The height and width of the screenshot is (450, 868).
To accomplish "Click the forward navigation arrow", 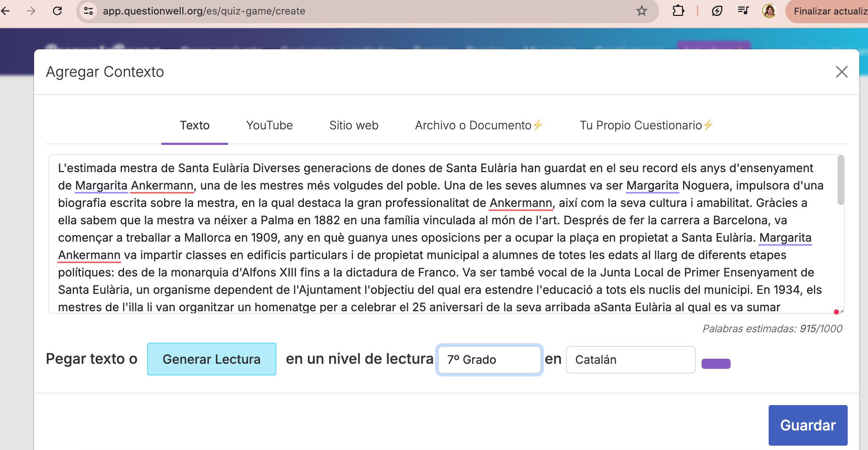I will pos(31,11).
